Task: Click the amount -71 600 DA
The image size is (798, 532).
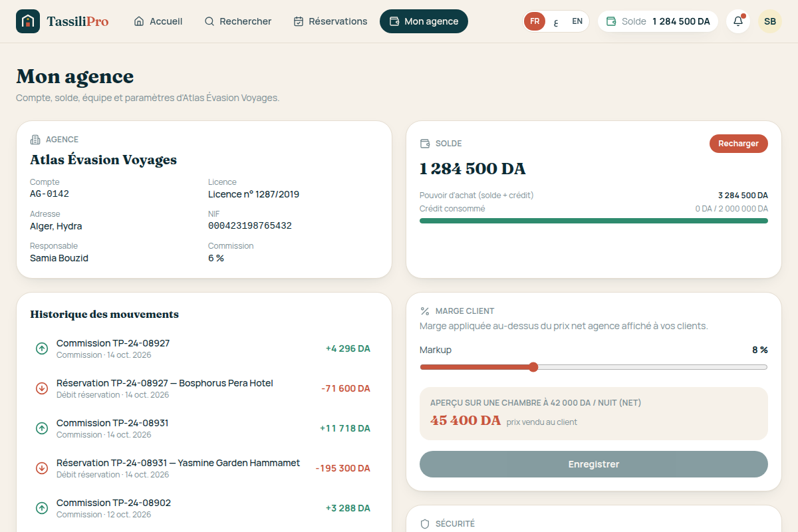Action: 346,388
